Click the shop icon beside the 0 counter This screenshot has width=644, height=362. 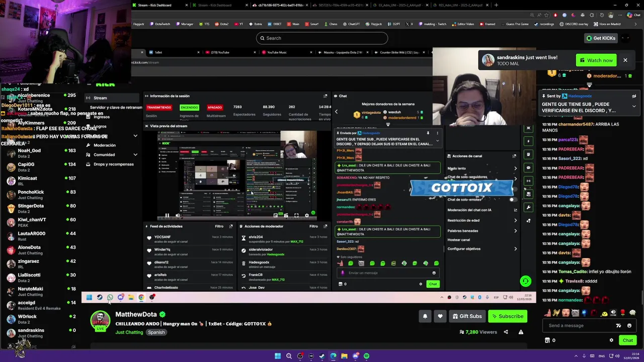point(547,340)
